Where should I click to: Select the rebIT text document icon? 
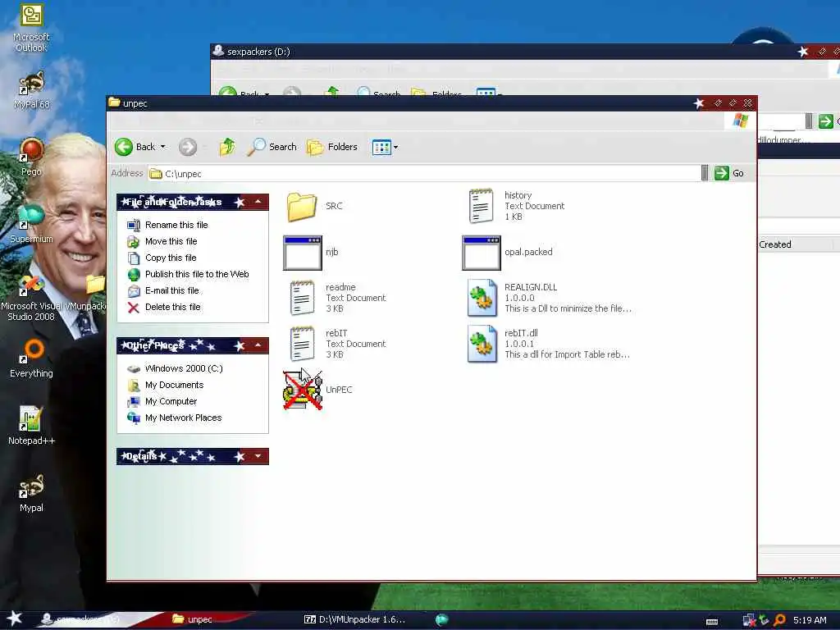302,345
